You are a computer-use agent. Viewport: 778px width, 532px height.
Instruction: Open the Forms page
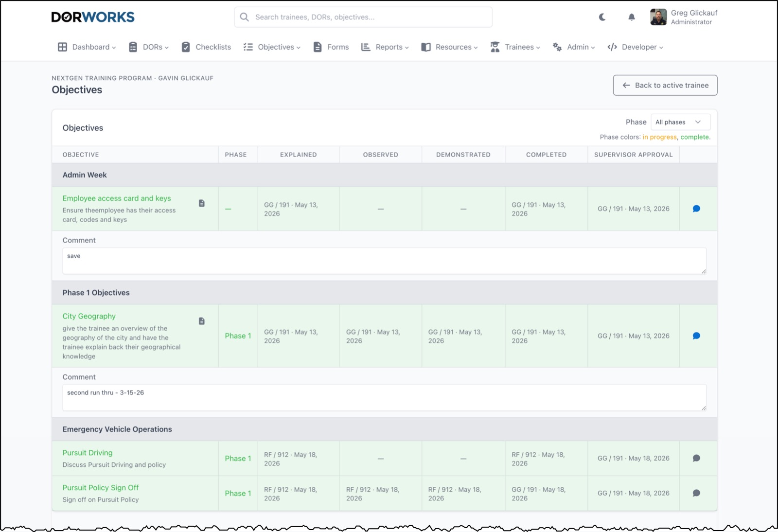point(331,47)
